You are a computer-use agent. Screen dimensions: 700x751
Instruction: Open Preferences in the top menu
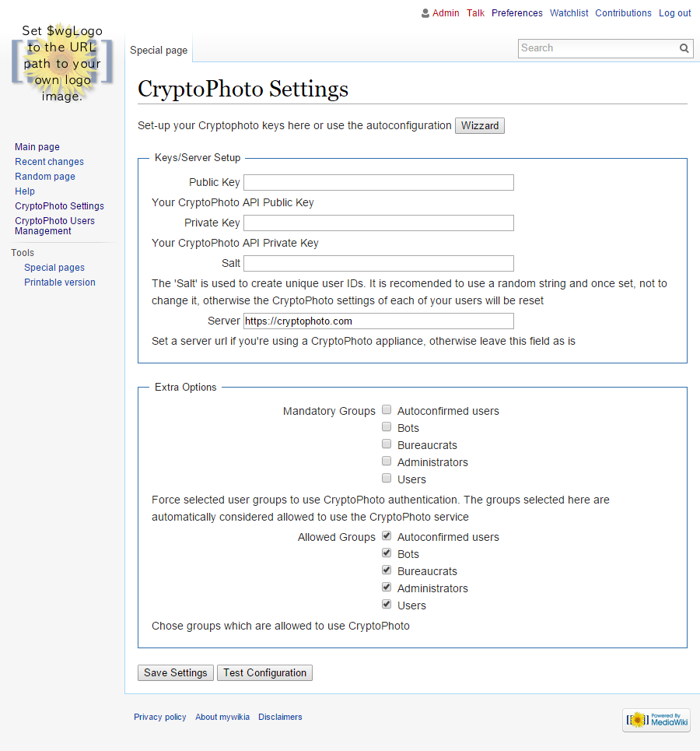[517, 13]
